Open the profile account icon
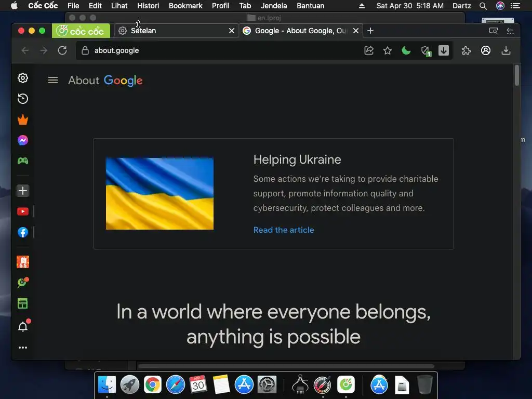532x399 pixels. click(486, 50)
